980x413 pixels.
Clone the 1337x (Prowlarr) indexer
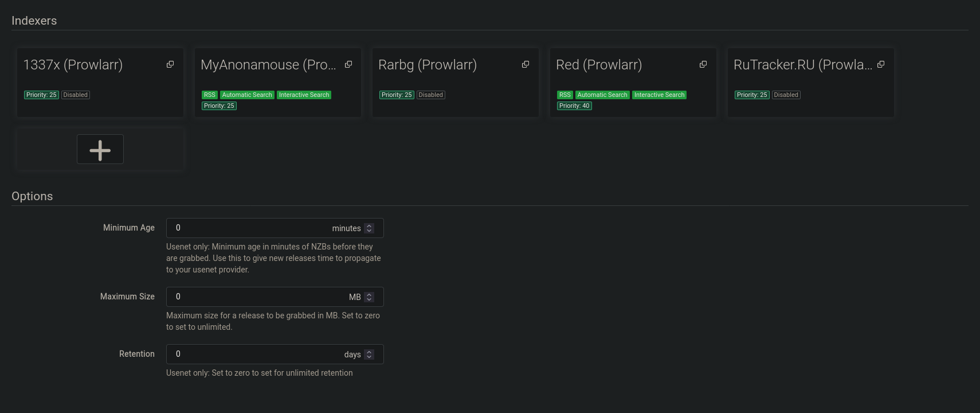tap(170, 64)
